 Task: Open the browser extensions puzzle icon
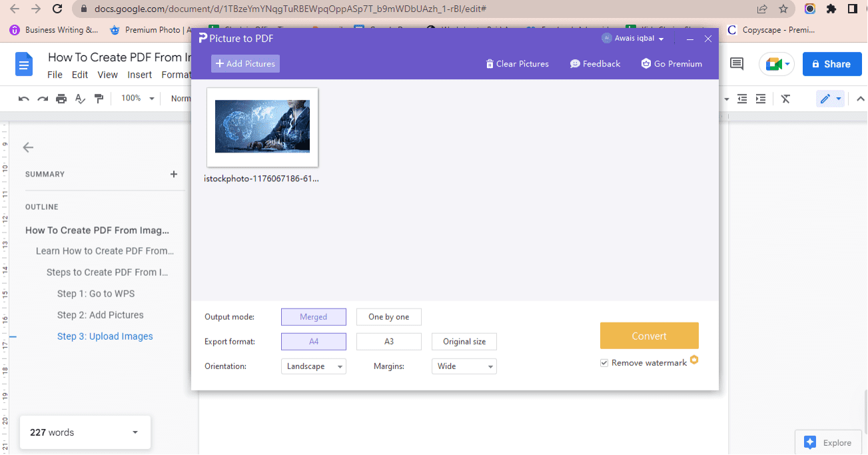831,9
